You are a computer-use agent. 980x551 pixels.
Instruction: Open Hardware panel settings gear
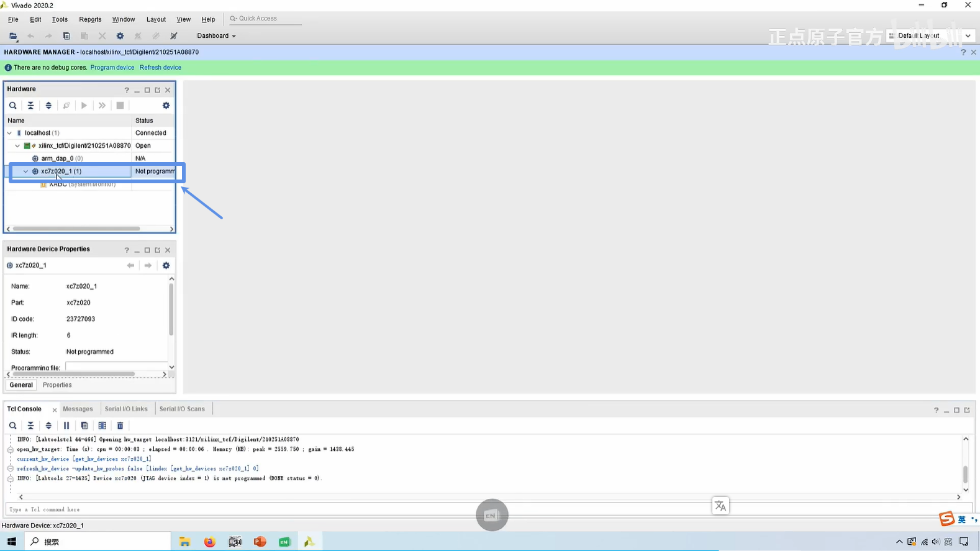[166, 106]
